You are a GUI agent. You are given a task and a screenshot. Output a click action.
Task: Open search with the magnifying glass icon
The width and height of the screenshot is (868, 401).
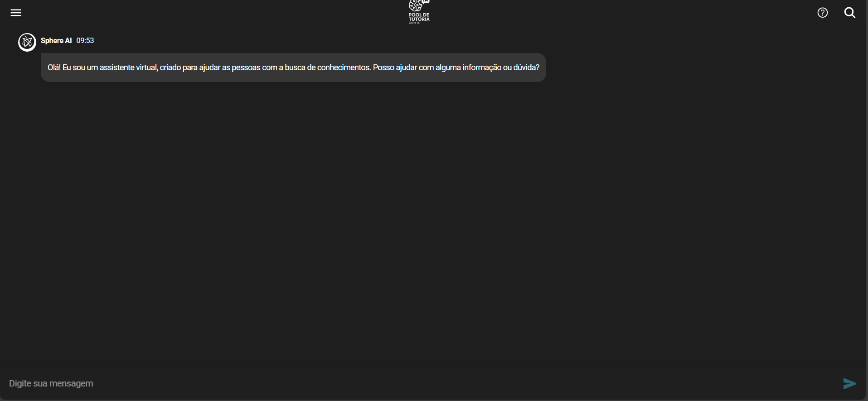pos(850,13)
